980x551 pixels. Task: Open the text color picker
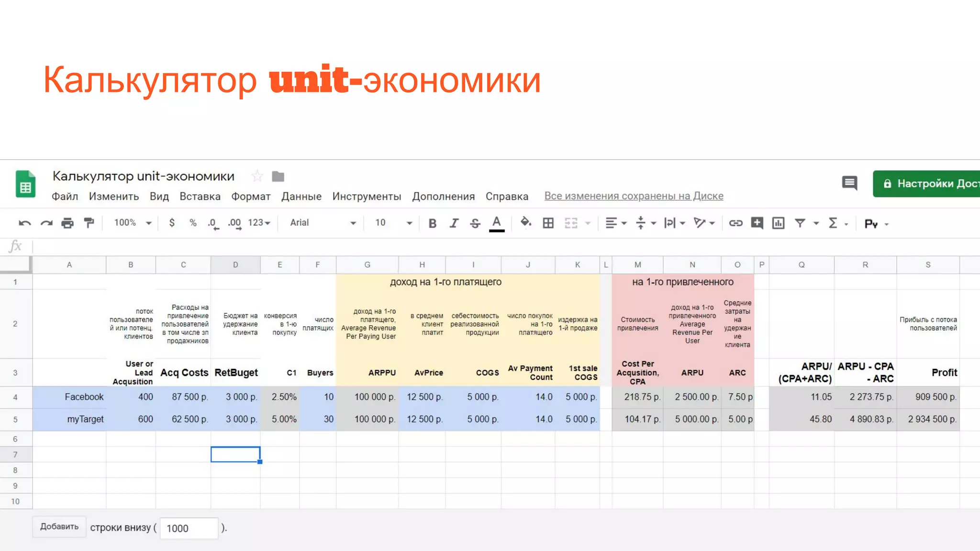(497, 223)
